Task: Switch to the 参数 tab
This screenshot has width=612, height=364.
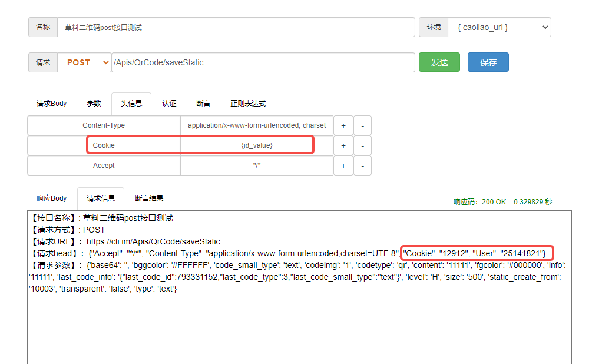Action: tap(94, 104)
